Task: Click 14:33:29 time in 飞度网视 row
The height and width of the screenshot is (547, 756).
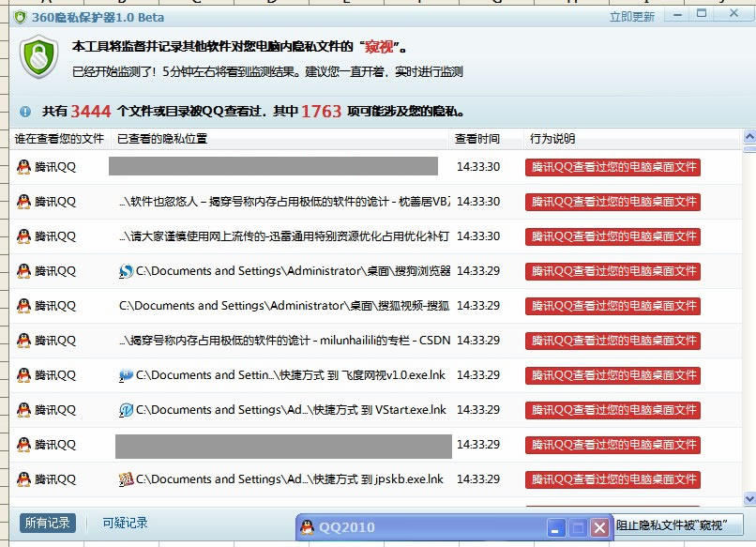Action: coord(478,375)
